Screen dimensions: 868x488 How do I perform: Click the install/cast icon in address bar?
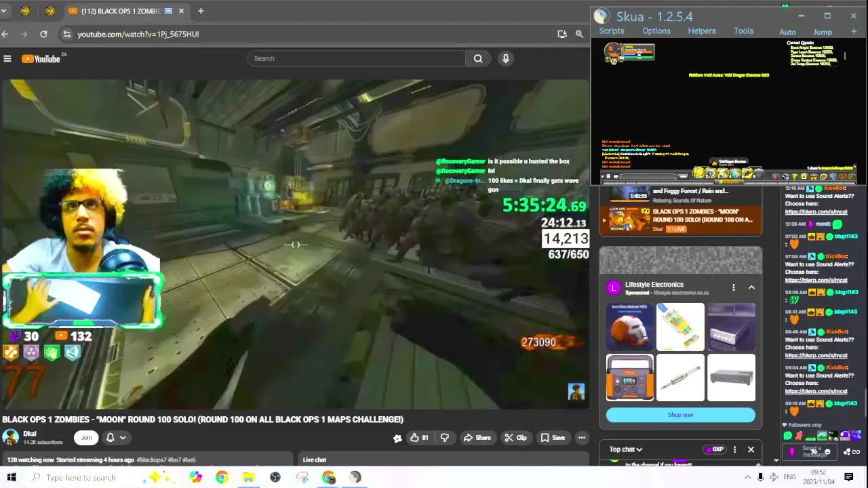pos(562,34)
